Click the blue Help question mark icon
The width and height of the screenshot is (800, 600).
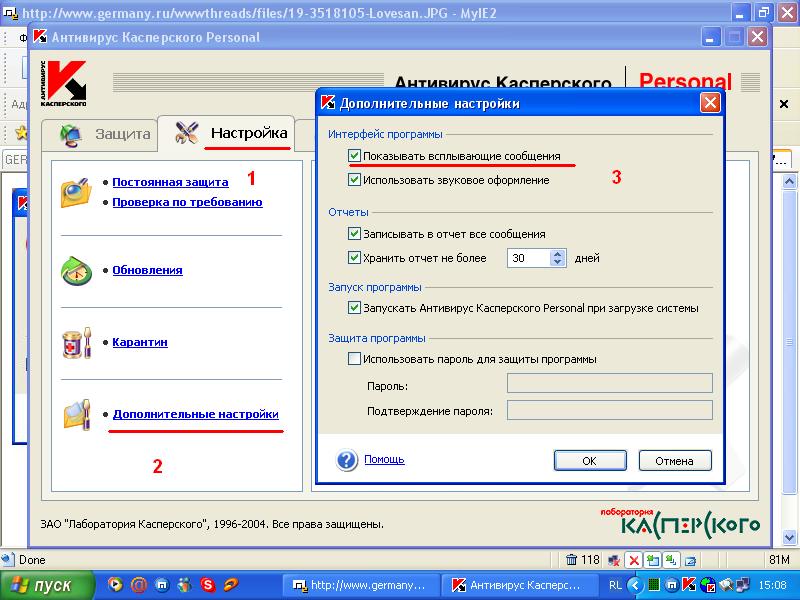347,460
